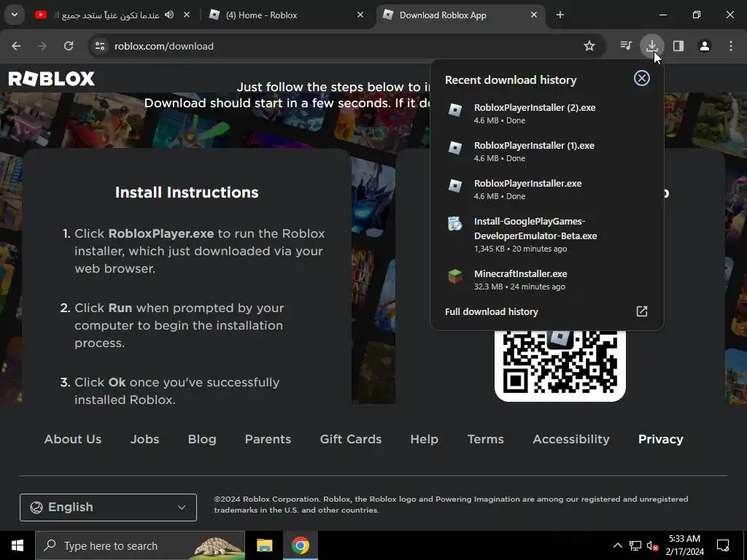Mute the YouTube tab via speaker icon
Screen dimensions: 747x560
tap(169, 15)
